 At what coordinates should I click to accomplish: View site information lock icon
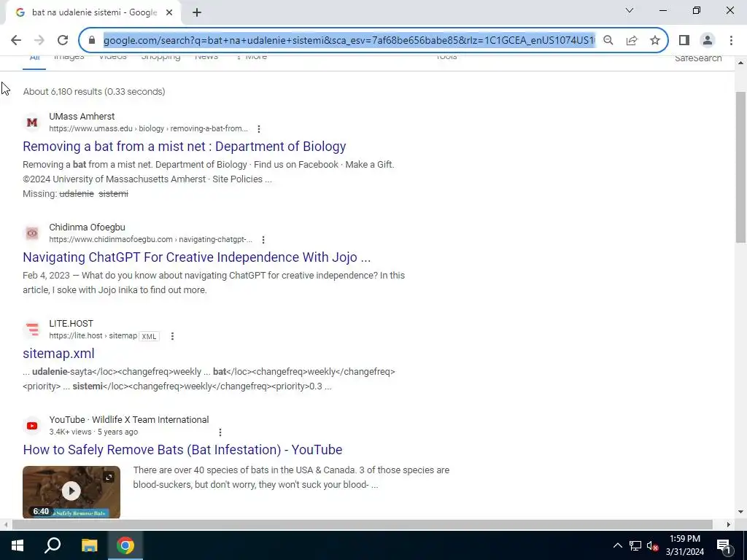[92, 41]
